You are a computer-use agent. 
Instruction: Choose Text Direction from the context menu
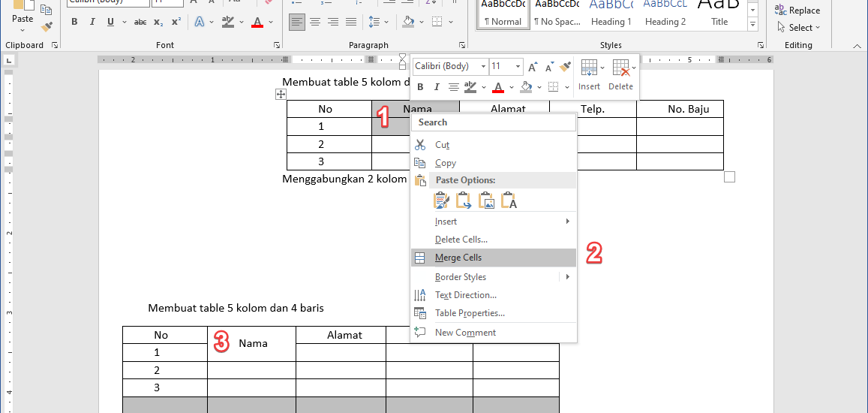click(x=494, y=295)
